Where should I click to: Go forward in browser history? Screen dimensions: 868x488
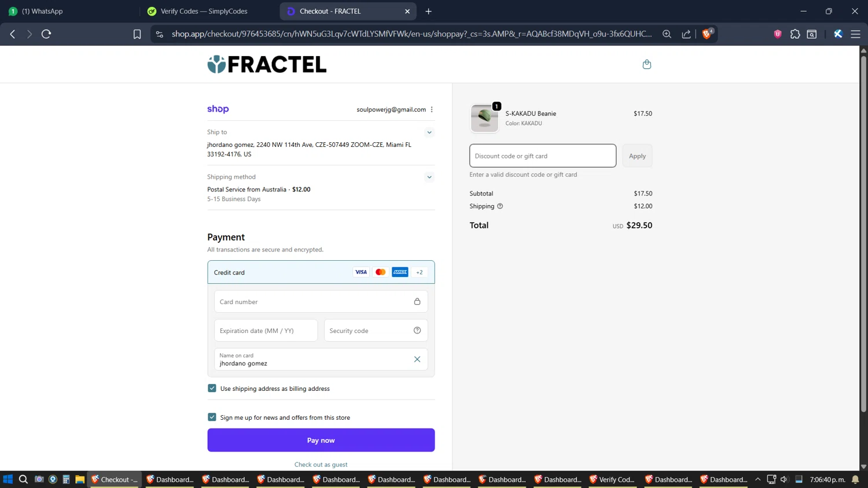[30, 34]
